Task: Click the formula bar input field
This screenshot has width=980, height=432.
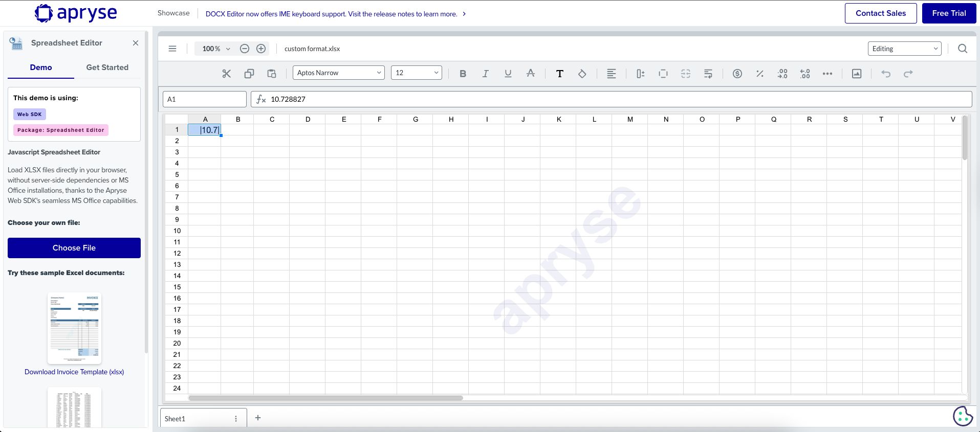Action: (614, 99)
